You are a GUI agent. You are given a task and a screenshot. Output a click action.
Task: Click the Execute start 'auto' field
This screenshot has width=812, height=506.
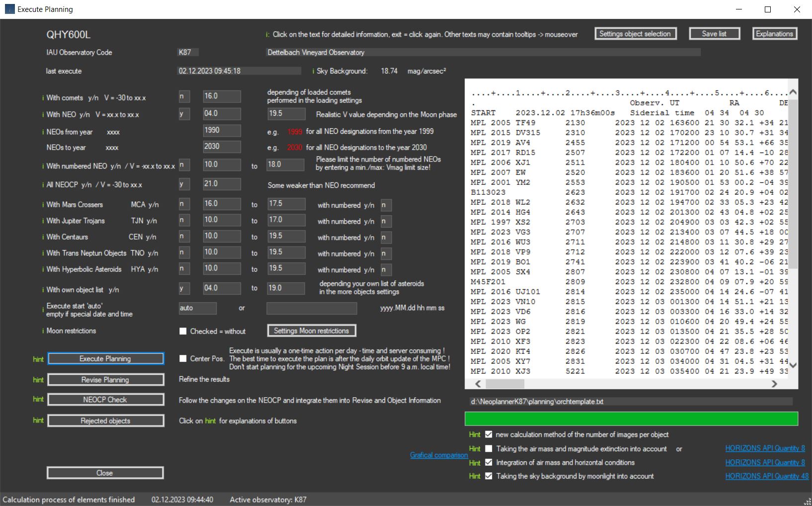(197, 308)
